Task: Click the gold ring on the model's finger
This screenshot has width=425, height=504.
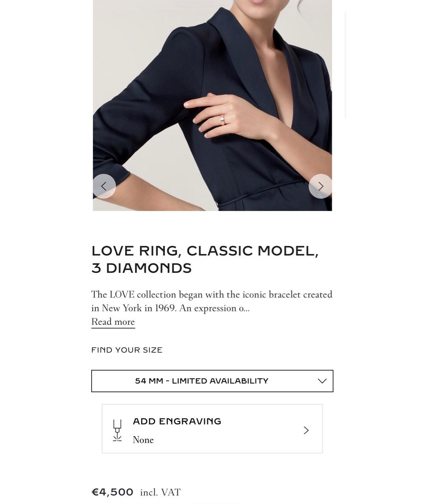Action: [x=222, y=120]
